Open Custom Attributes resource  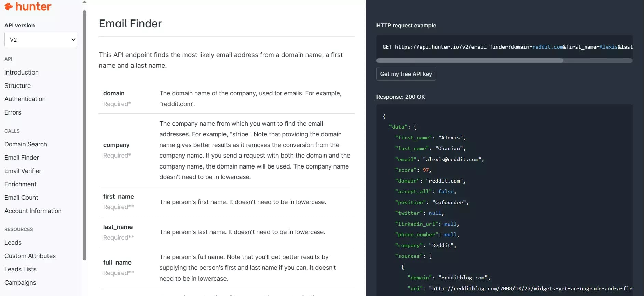(30, 256)
